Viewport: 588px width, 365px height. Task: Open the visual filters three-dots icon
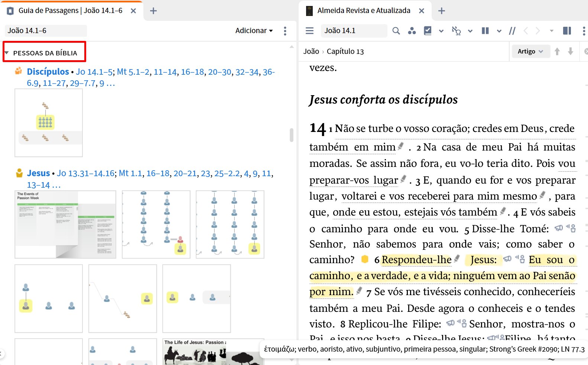coord(412,30)
